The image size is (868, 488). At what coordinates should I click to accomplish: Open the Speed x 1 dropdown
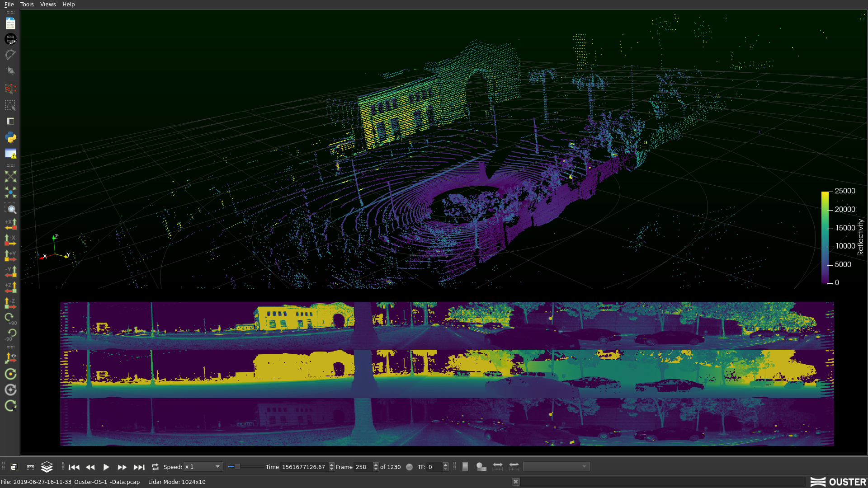point(203,467)
